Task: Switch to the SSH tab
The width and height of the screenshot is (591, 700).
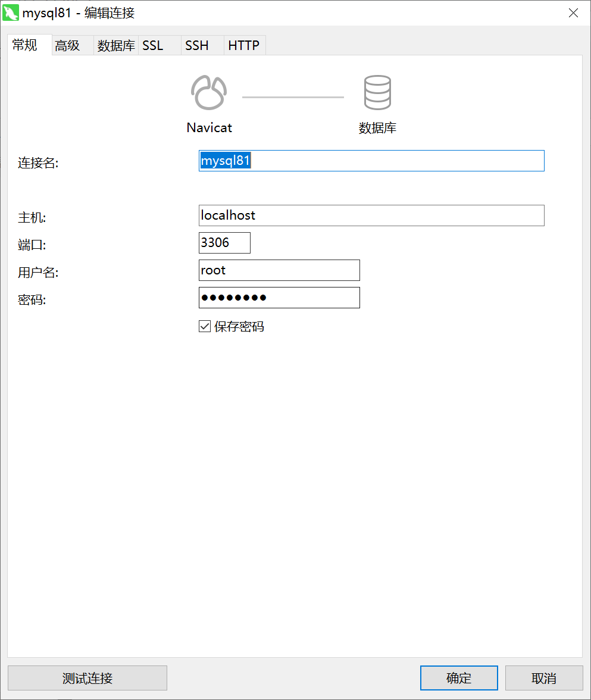Action: tap(202, 45)
